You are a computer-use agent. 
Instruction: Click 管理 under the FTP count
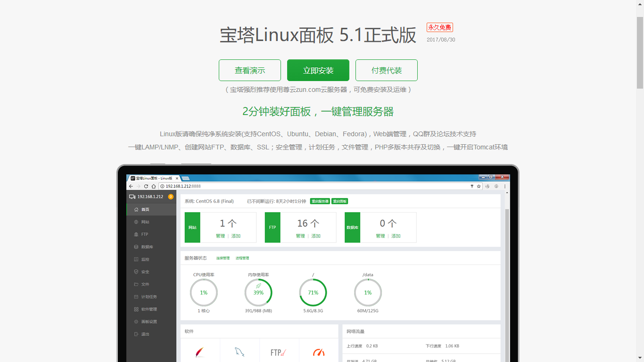(x=300, y=236)
